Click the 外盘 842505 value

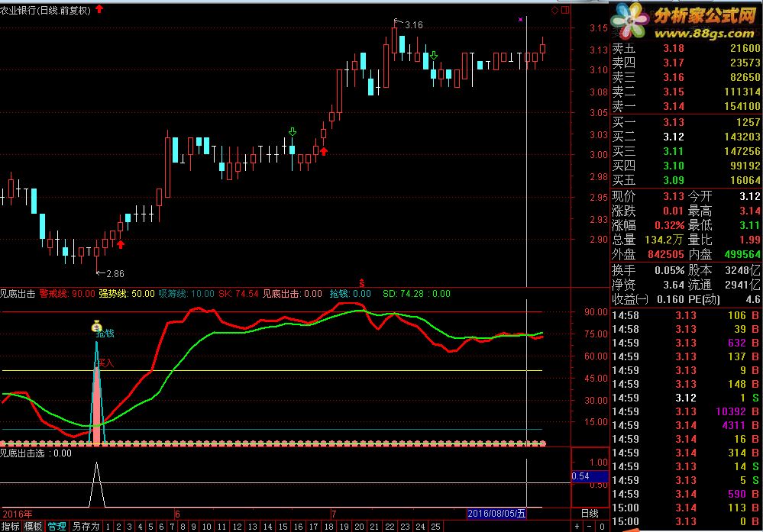(x=666, y=254)
